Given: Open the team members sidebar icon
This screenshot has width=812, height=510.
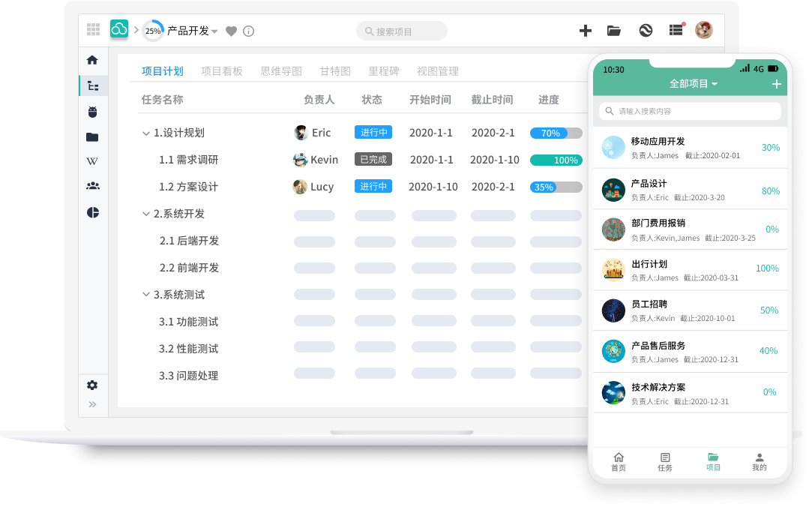Looking at the screenshot, I should tap(92, 186).
